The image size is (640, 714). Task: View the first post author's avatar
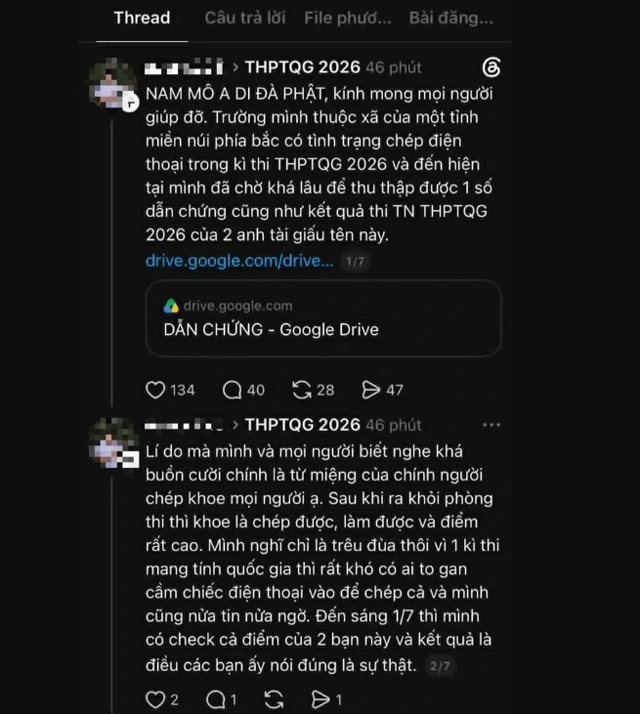[113, 83]
